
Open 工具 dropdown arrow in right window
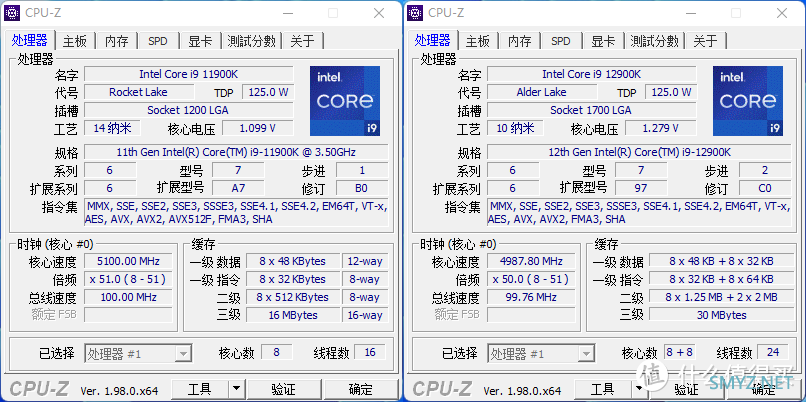(x=639, y=389)
